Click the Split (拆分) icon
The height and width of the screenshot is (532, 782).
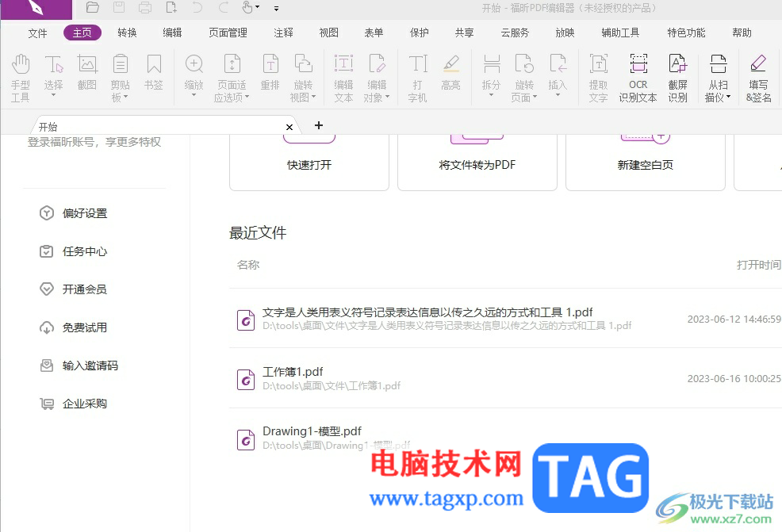(491, 65)
